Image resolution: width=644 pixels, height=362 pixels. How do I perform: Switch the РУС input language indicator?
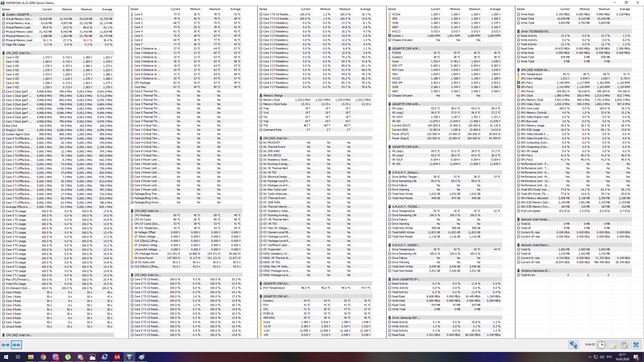click(609, 357)
